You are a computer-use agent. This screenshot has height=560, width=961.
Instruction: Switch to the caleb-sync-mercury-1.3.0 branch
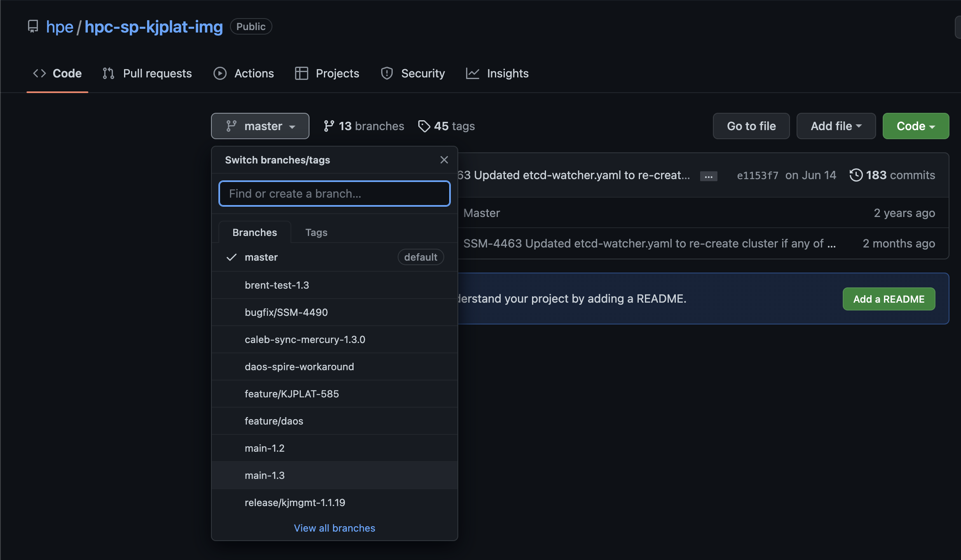[335, 339]
